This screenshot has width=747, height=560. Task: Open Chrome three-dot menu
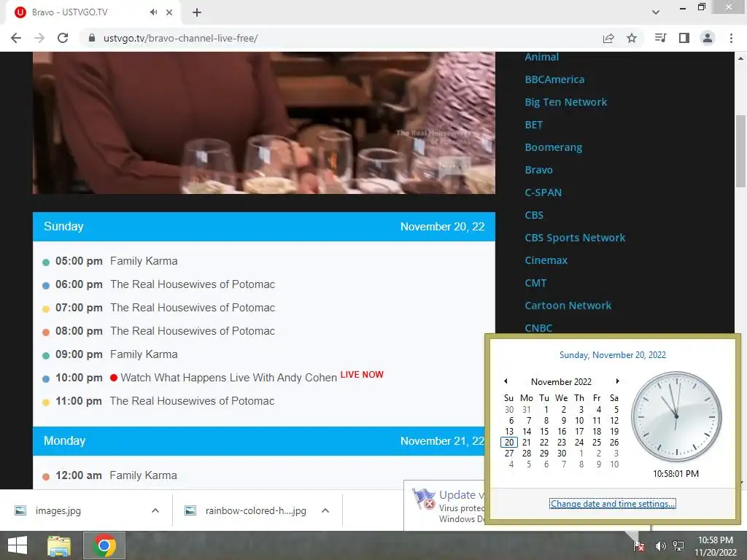pos(731,38)
